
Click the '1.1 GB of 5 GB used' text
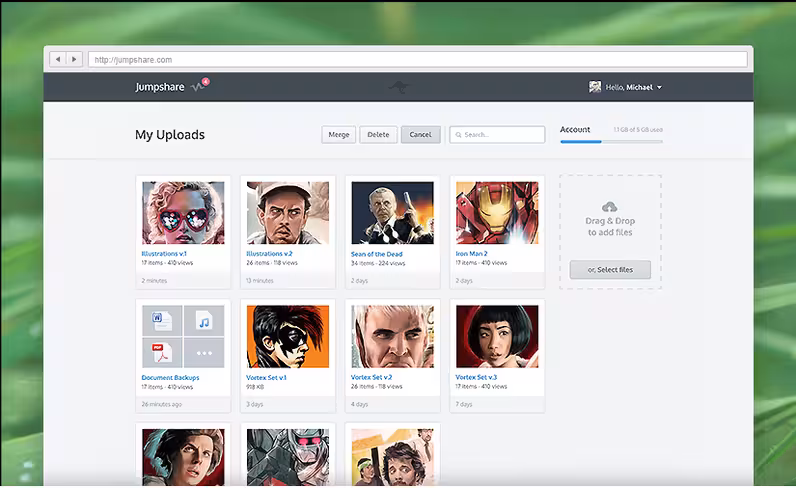pos(638,129)
